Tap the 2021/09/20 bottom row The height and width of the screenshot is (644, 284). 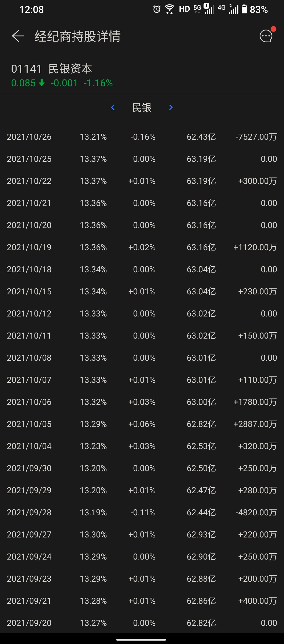142,623
